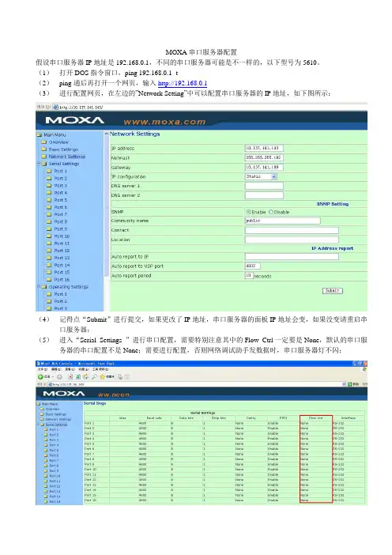Select Port 16 tree item in upper screenshot
This screenshot has width=392, height=555.
click(62, 280)
